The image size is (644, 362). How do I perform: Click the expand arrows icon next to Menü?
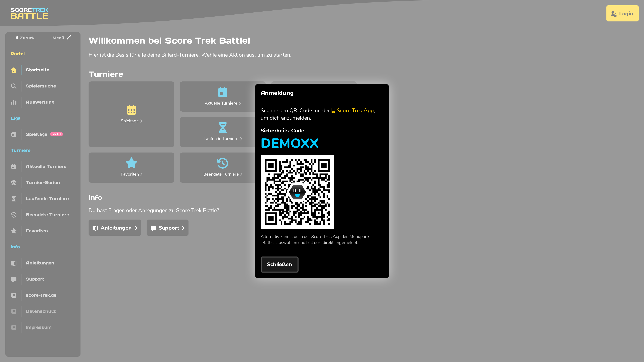click(x=69, y=37)
